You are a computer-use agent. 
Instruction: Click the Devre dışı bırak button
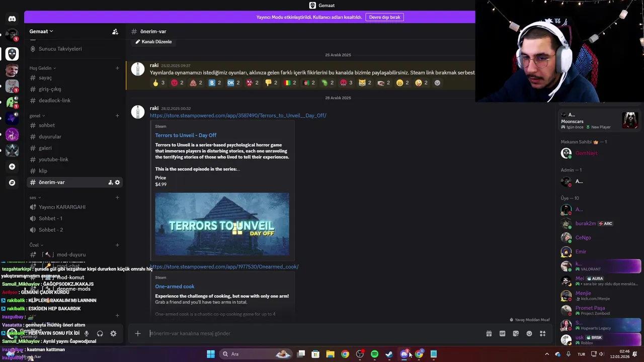[x=384, y=17]
